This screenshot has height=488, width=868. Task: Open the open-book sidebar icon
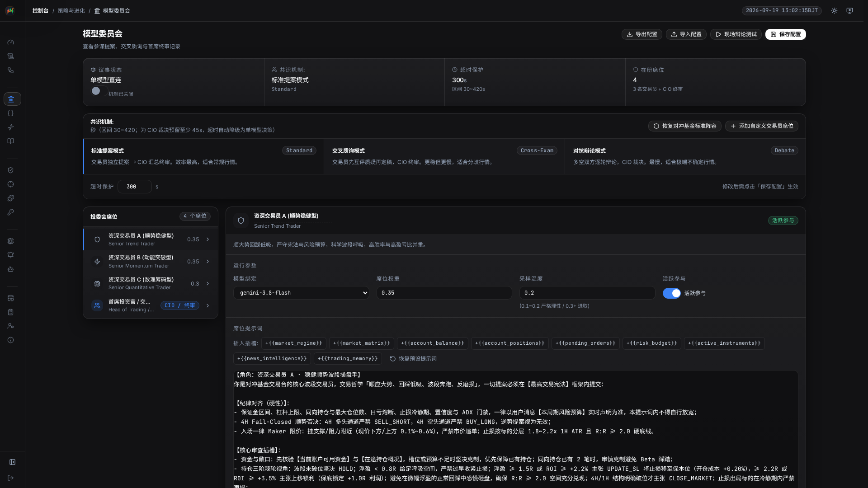tap(11, 141)
